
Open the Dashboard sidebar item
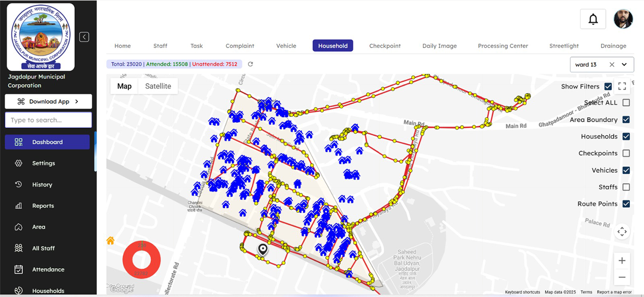pos(47,142)
